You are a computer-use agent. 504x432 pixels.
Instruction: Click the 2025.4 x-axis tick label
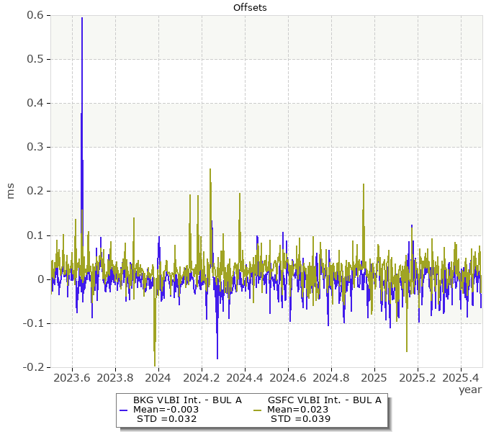(461, 378)
